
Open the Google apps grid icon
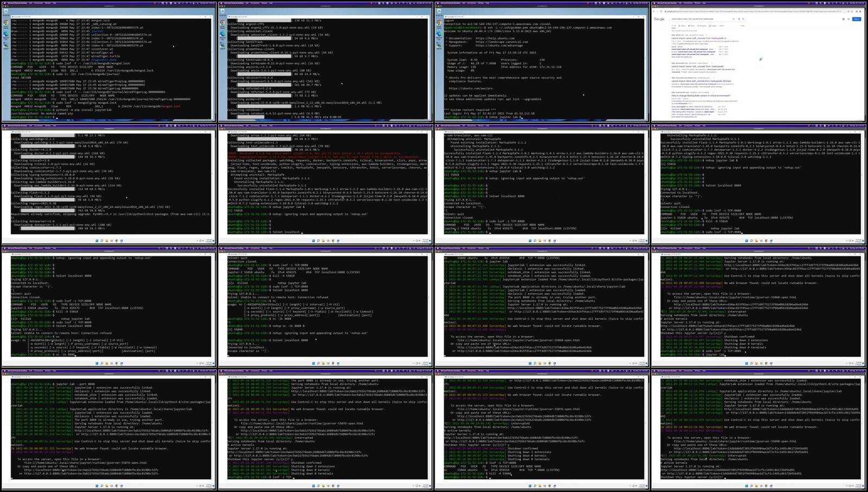[848, 19]
